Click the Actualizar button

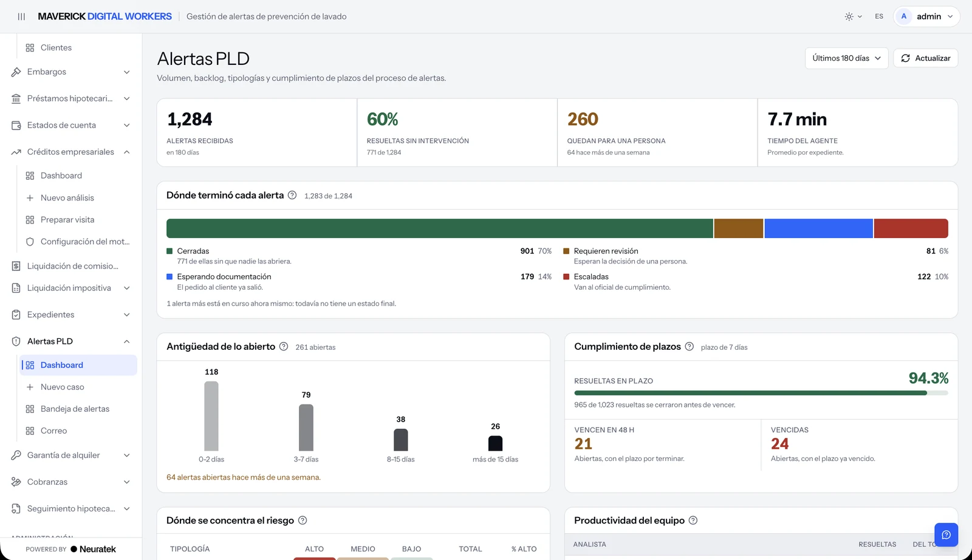(x=925, y=58)
